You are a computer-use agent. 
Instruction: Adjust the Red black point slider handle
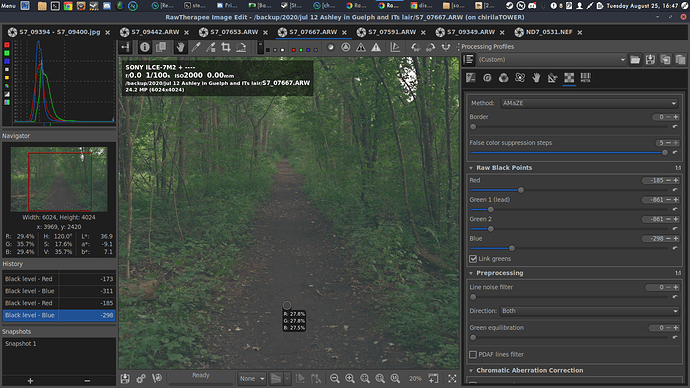tap(521, 190)
